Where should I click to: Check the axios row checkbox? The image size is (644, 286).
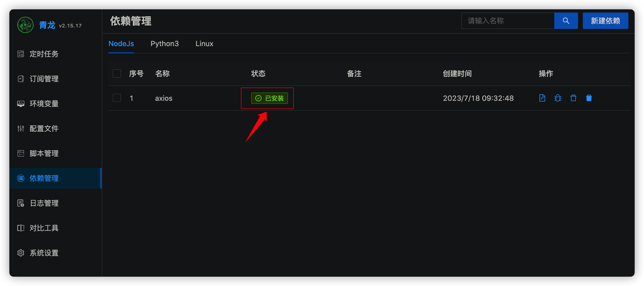117,98
